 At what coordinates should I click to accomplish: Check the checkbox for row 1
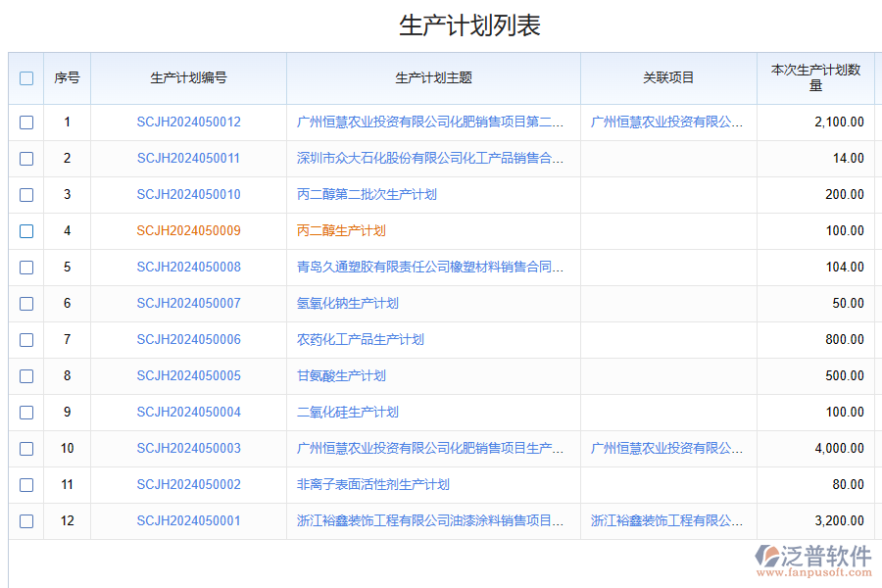click(26, 122)
